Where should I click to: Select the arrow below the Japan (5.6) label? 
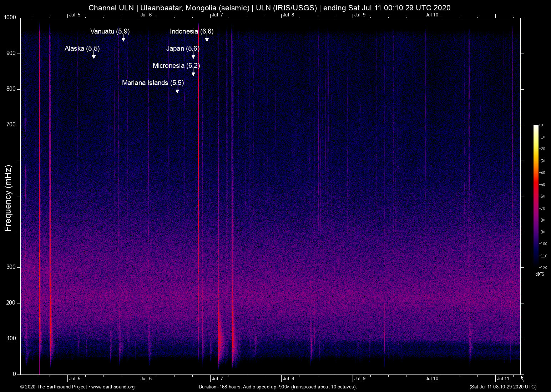193,55
